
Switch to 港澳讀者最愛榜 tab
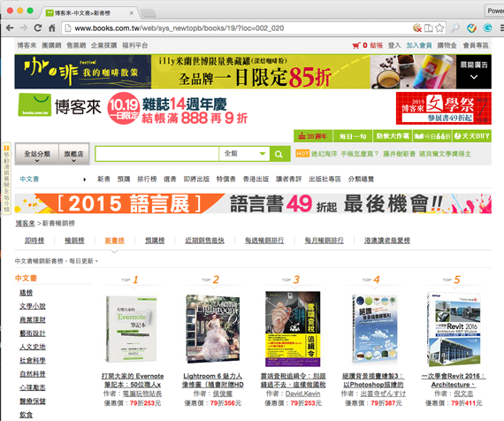(x=387, y=241)
